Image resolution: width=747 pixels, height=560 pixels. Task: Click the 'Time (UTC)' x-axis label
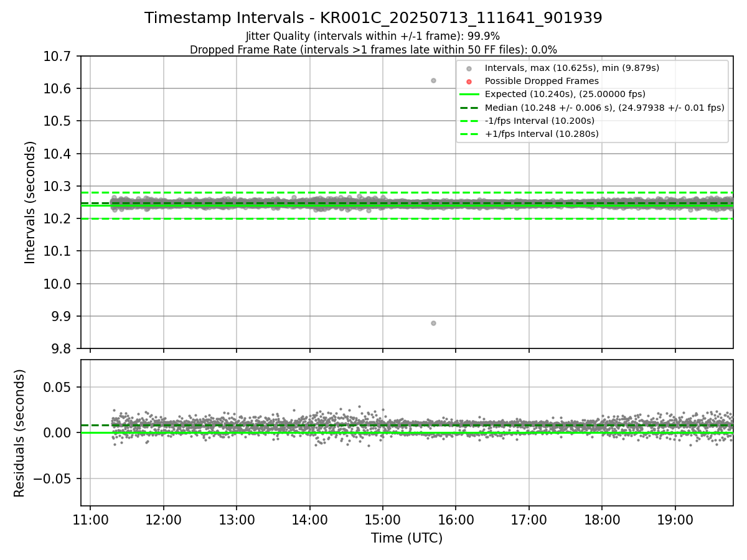click(407, 538)
